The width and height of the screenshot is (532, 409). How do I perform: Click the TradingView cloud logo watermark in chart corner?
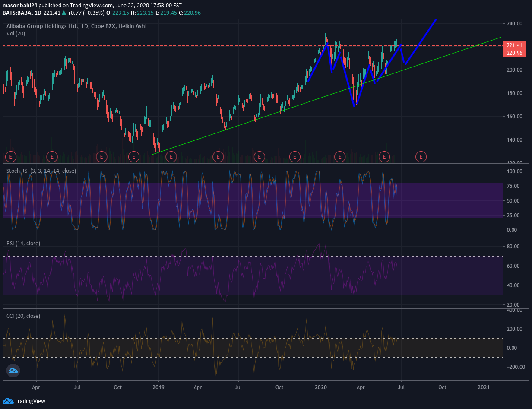click(x=13, y=371)
